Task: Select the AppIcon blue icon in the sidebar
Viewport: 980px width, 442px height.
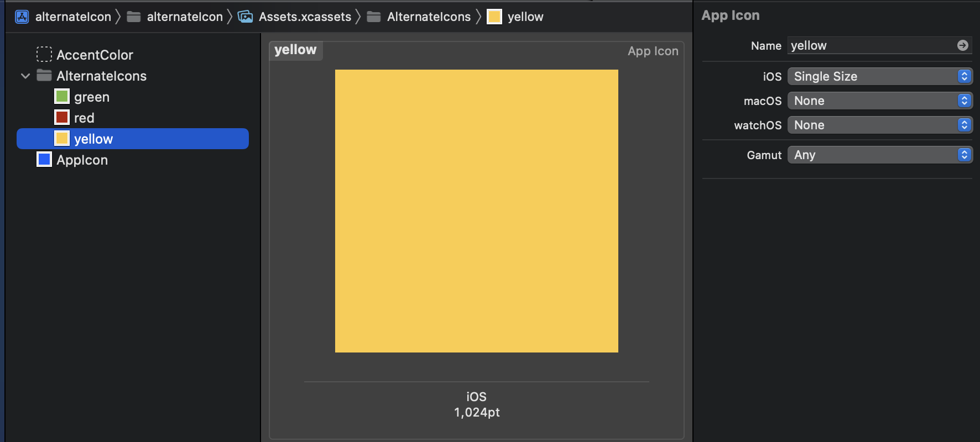Action: point(44,159)
